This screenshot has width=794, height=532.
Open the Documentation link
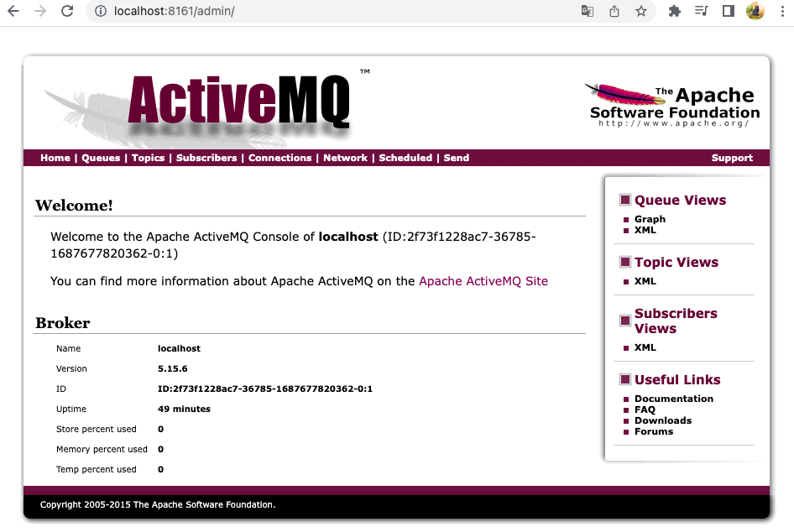pyautogui.click(x=673, y=399)
